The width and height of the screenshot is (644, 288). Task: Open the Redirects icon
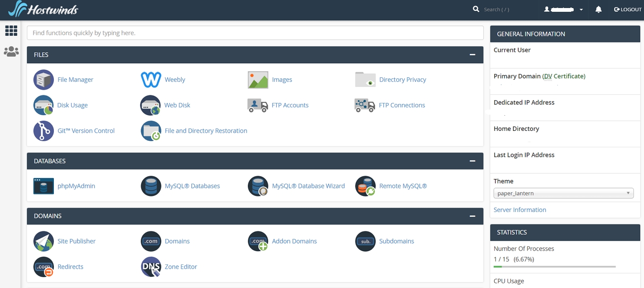coord(43,267)
